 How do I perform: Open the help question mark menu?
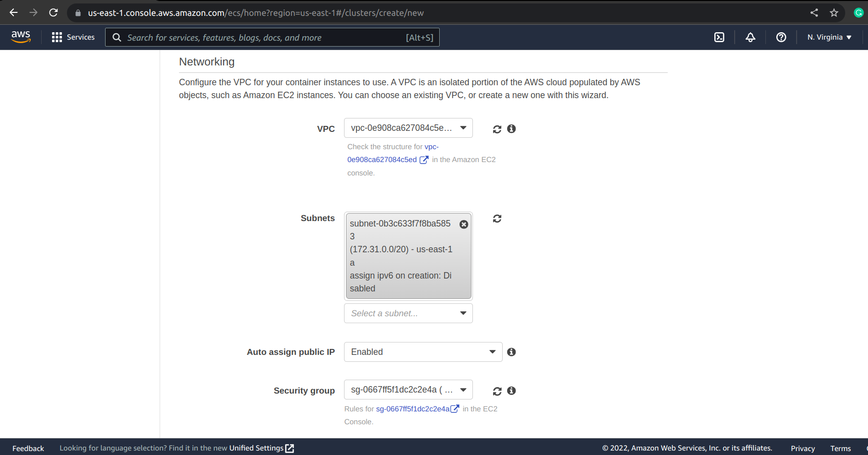tap(781, 37)
